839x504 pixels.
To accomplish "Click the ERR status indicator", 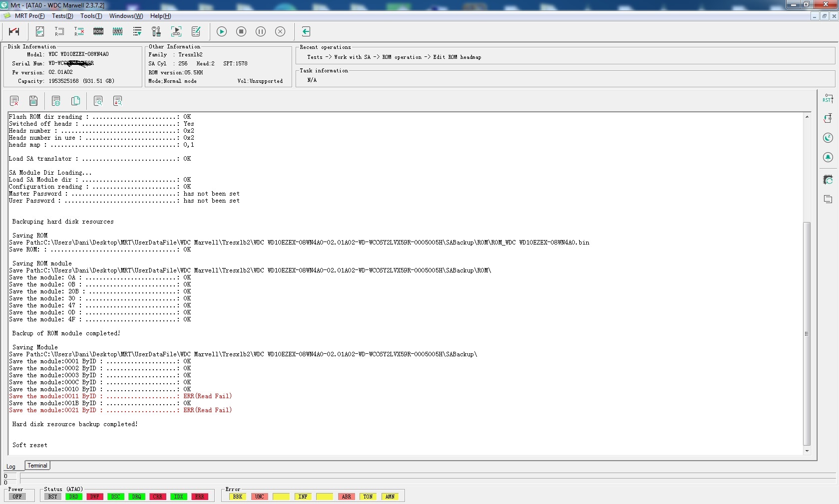I will [x=199, y=497].
